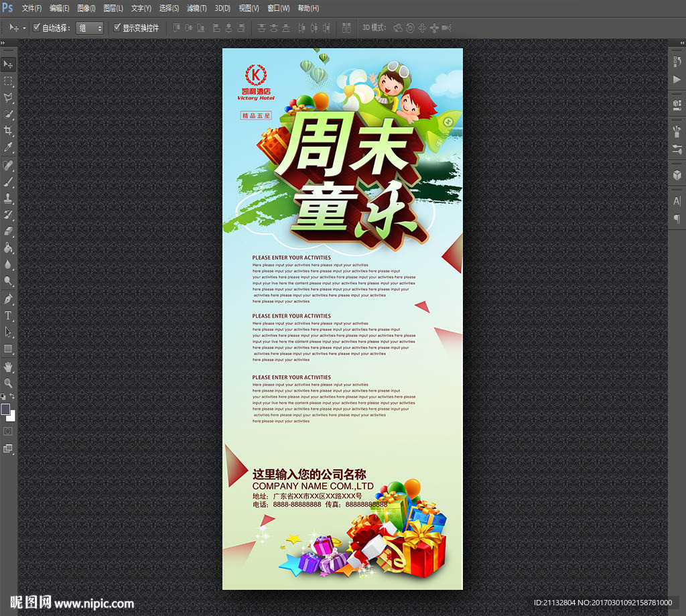
Task: Select the Healing Brush tool
Action: [x=8, y=165]
